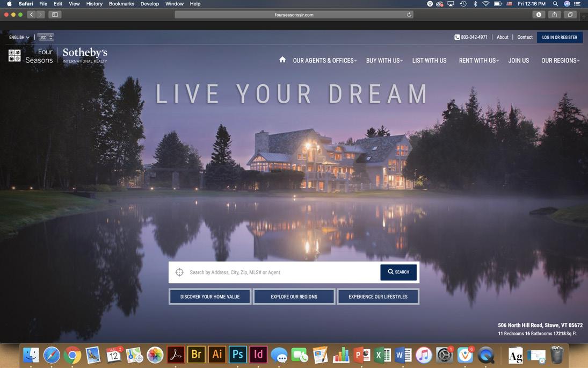The image size is (588, 368).
Task: Open QuickTime Player from the dock
Action: click(486, 355)
